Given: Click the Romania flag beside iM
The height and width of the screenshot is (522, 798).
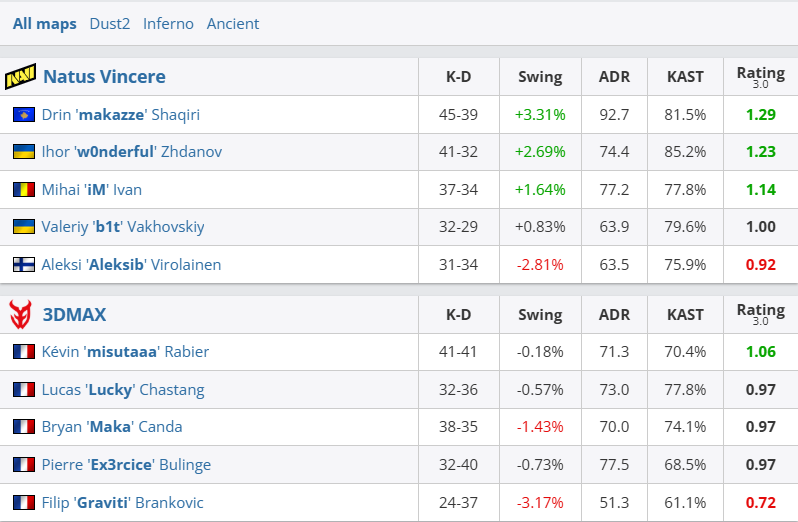Looking at the screenshot, I should tap(24, 190).
